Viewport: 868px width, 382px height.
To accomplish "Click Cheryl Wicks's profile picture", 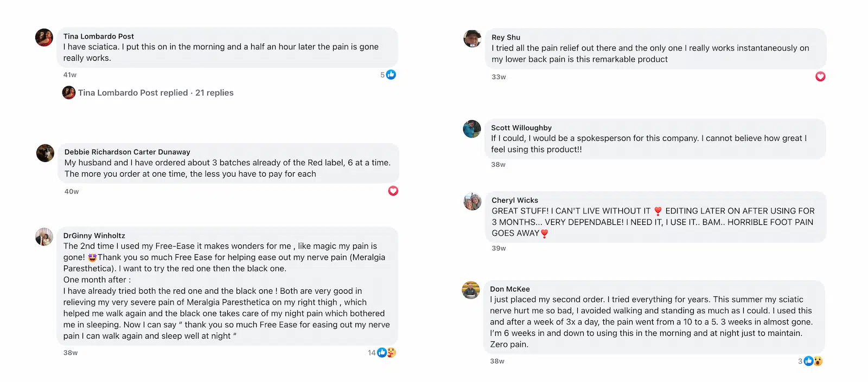I will coord(473,202).
